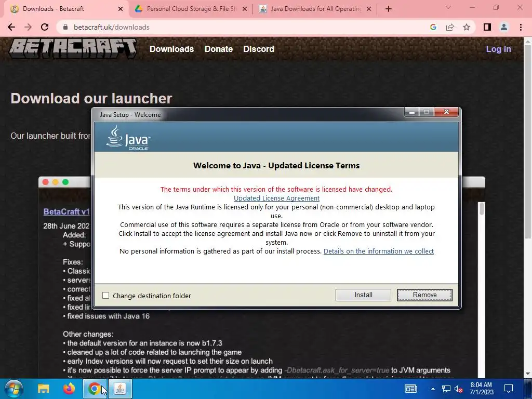Open the Chrome profile avatar icon
532x399 pixels.
[504, 27]
